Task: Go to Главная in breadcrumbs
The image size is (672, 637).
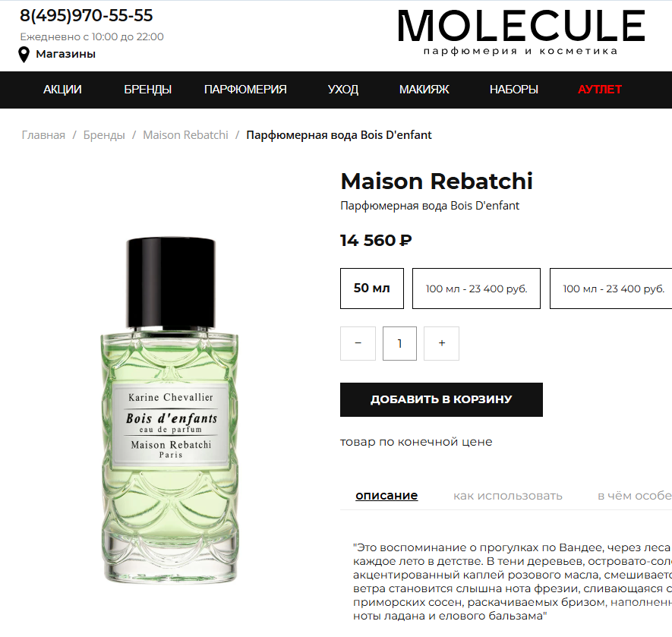Action: (x=43, y=135)
